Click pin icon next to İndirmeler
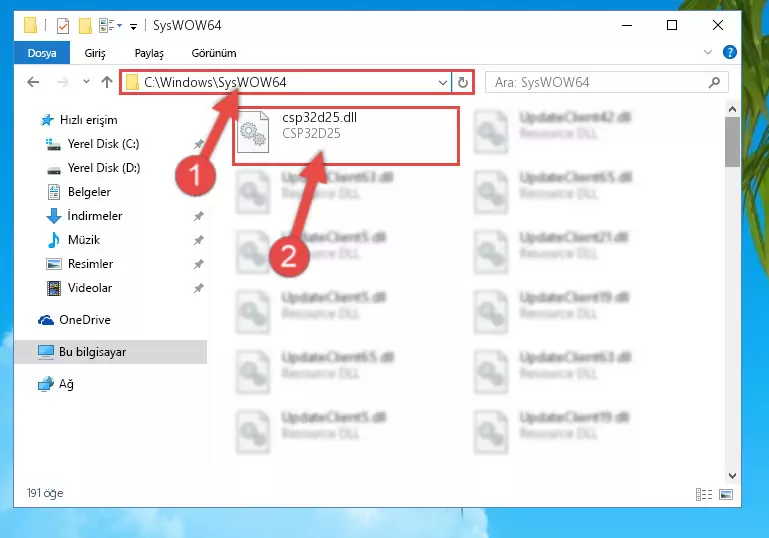This screenshot has height=538, width=769. tap(198, 216)
